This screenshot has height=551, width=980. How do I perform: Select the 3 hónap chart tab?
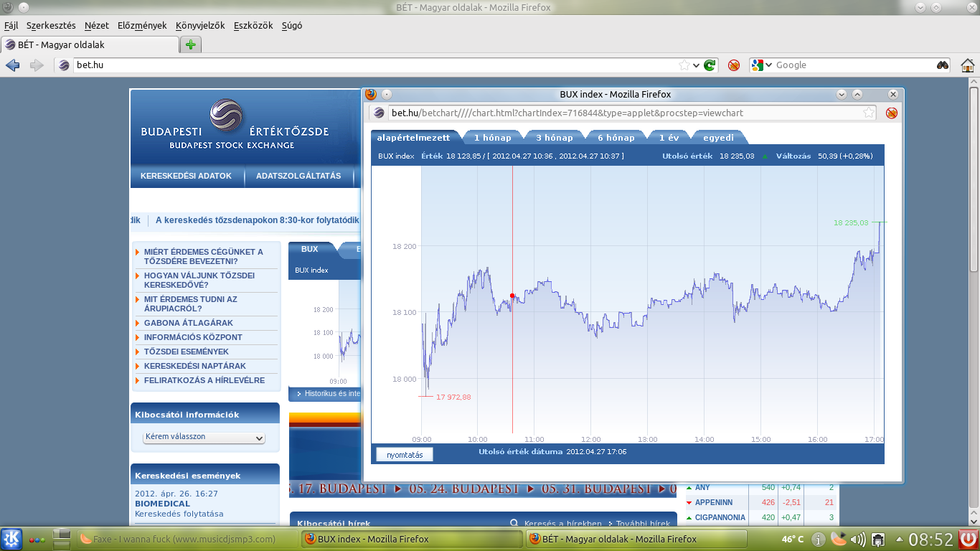click(555, 138)
